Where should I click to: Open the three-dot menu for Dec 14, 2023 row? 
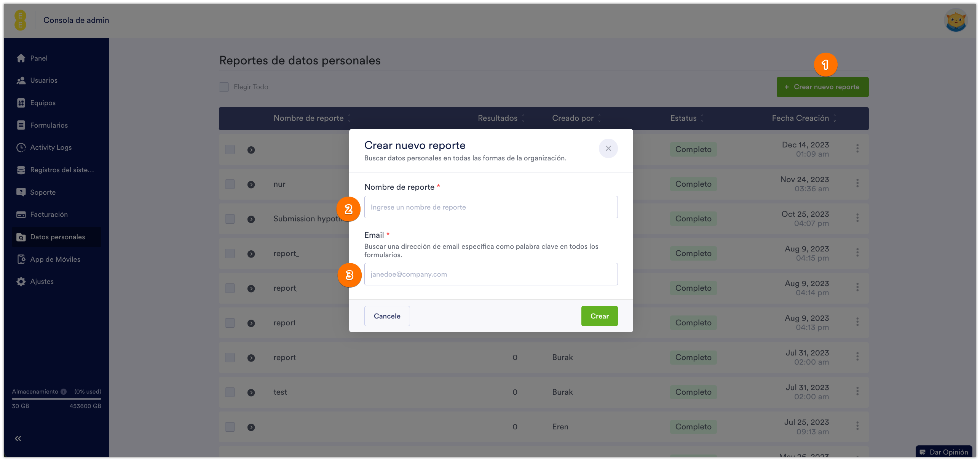coord(857,149)
